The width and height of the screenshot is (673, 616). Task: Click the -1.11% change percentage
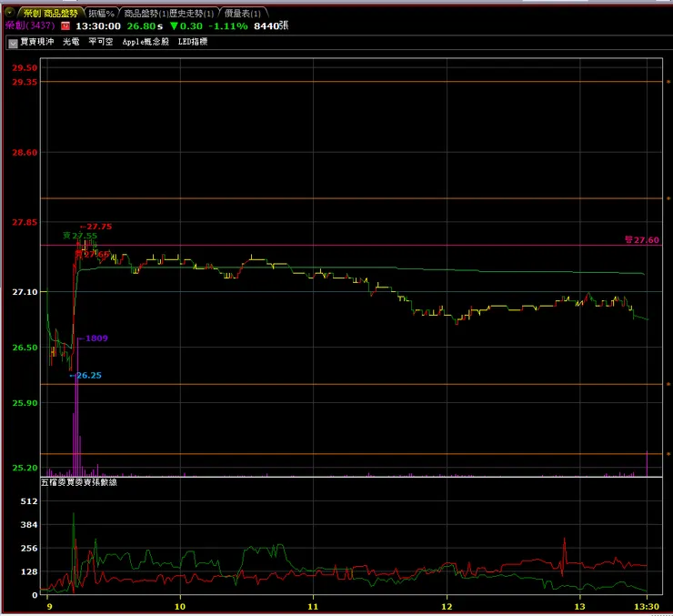click(x=228, y=26)
